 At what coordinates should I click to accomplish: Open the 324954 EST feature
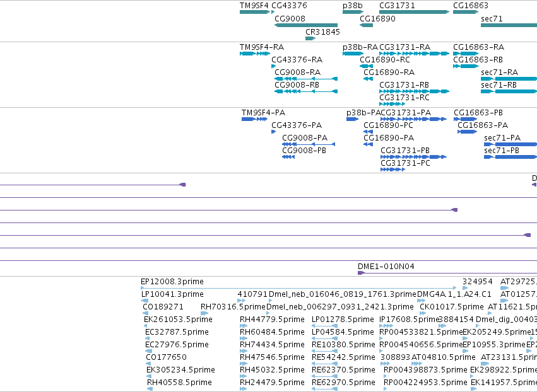click(x=464, y=288)
